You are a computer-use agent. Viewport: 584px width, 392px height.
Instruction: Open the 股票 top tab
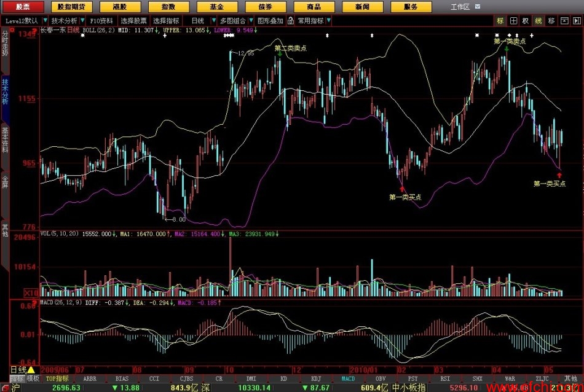point(23,7)
